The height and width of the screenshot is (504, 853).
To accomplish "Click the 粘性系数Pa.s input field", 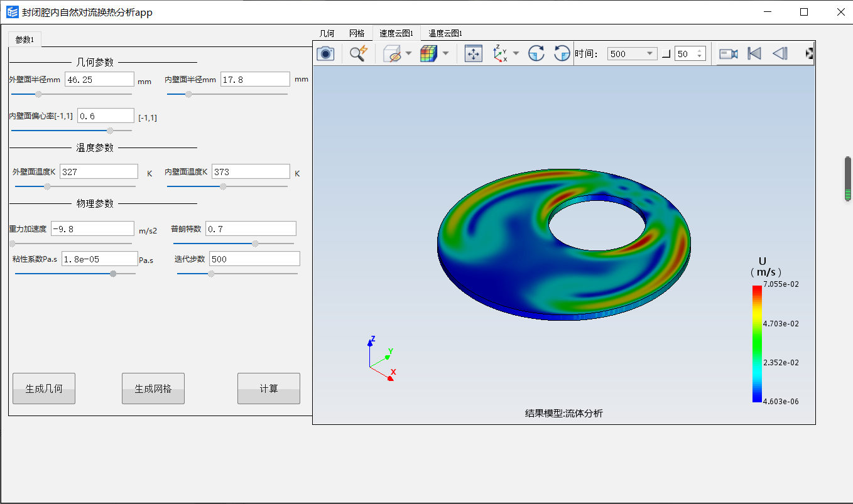I will click(100, 259).
